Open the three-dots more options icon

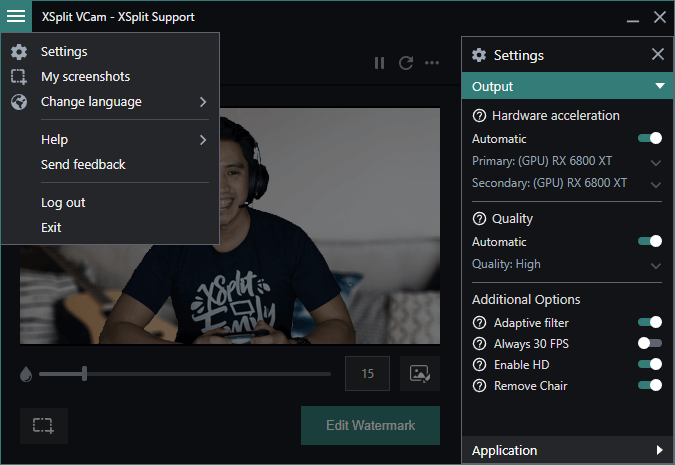tap(432, 63)
